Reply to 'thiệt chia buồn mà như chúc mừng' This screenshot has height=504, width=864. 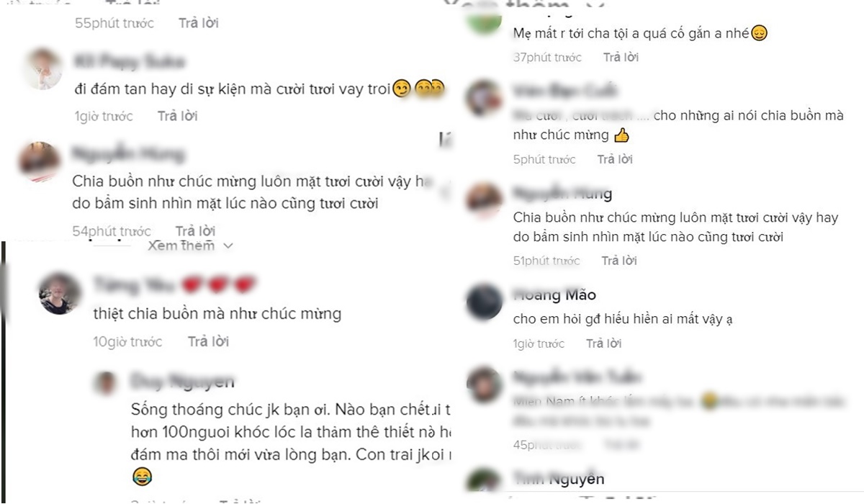[207, 342]
